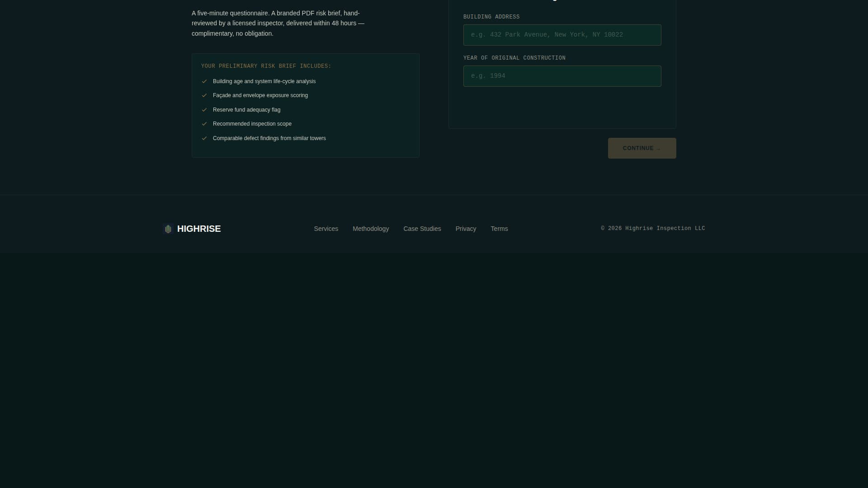The width and height of the screenshot is (868, 488).
Task: Open the Services footer link
Action: click(325, 229)
